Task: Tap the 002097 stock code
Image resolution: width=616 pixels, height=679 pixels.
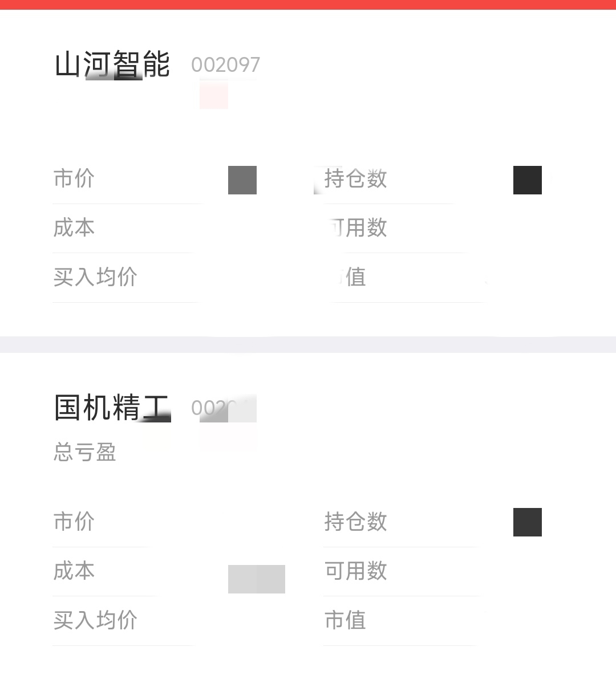Action: (225, 65)
